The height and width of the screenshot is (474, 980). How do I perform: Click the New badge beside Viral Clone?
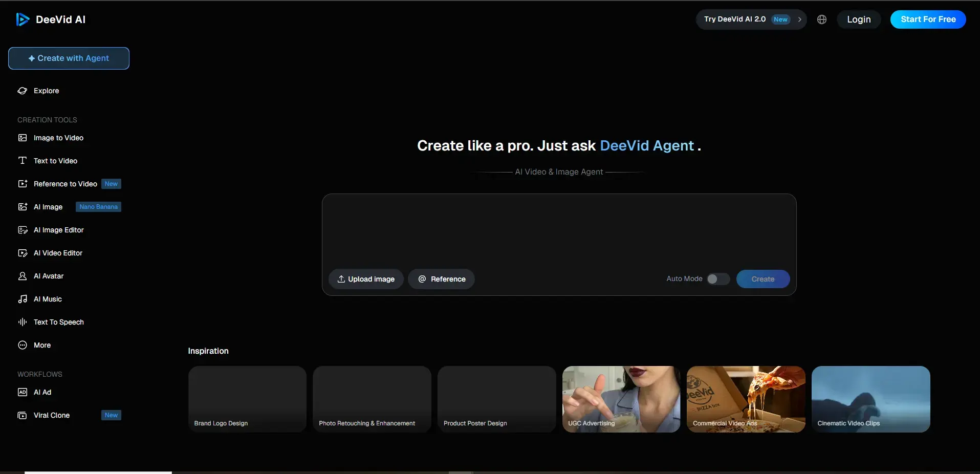tap(112, 415)
